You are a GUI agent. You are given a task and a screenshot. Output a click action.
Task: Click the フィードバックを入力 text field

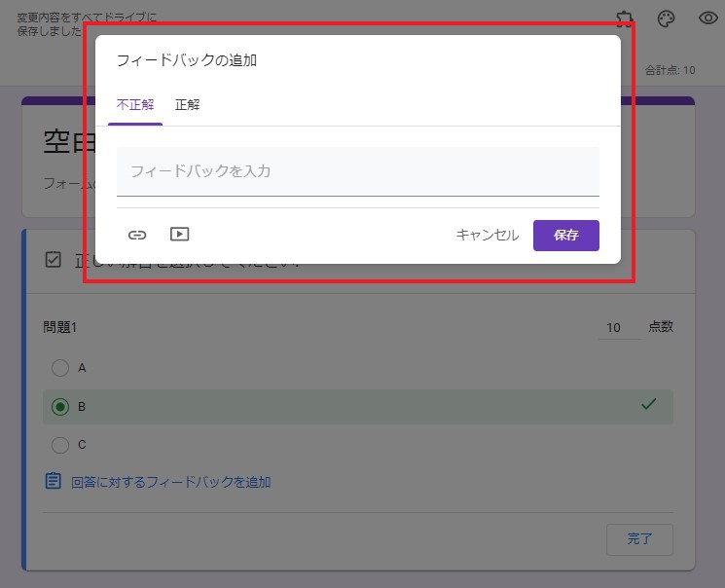[357, 171]
